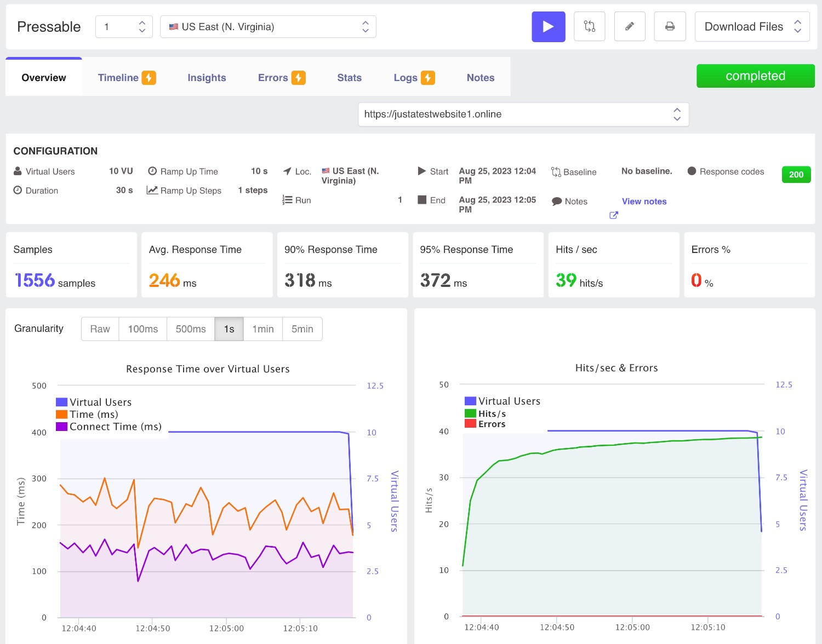Click the lightning badge on Logs tab
This screenshot has height=644, width=822.
click(x=428, y=78)
